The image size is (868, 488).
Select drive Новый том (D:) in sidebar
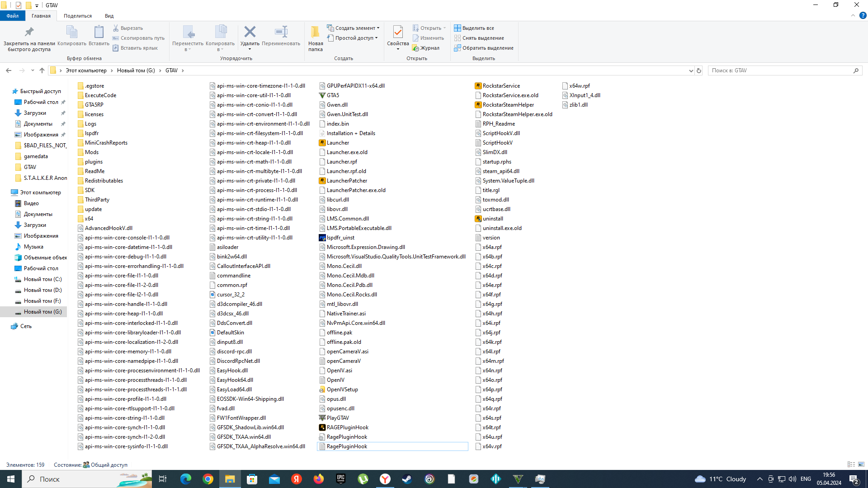(x=42, y=290)
